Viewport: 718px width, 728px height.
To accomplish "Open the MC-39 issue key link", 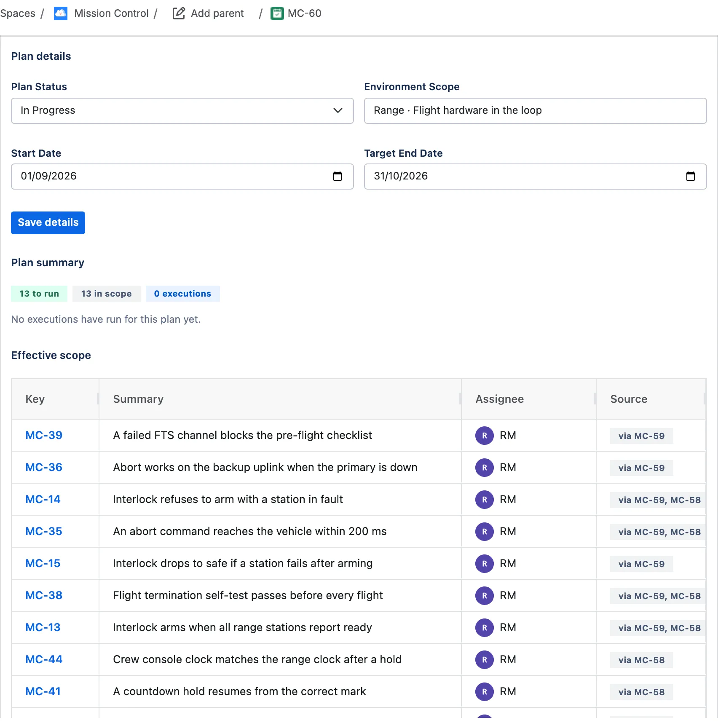I will pos(44,435).
